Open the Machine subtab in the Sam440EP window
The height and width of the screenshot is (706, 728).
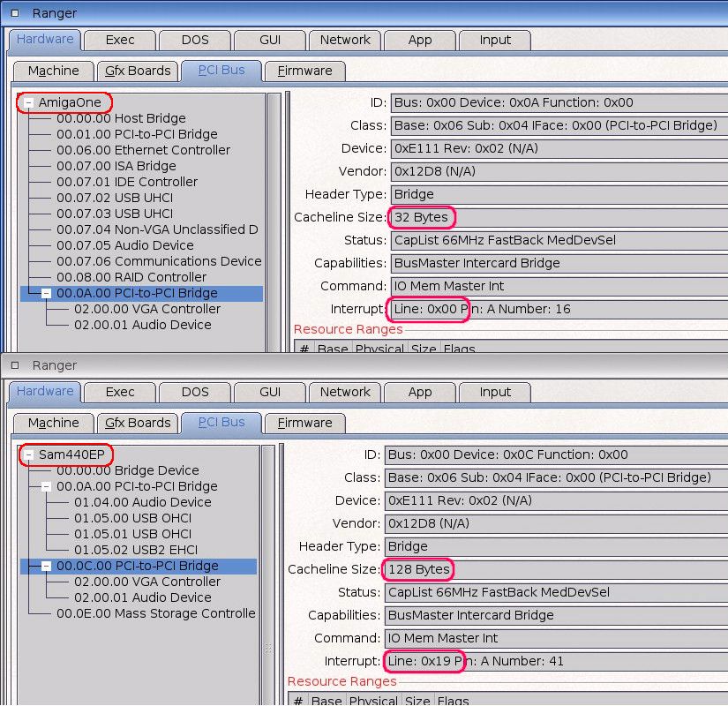pos(54,423)
